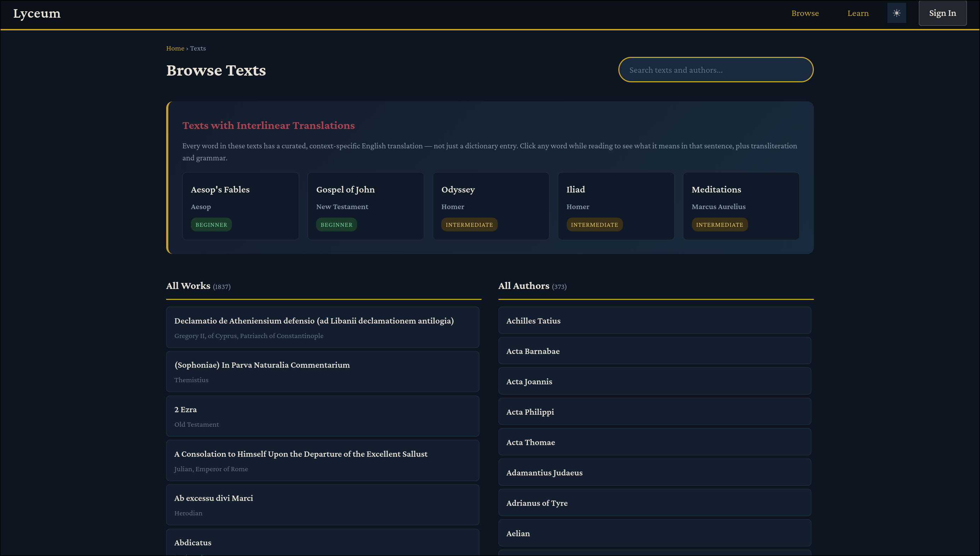Open author Achilles Tatius
The height and width of the screenshot is (556, 980).
click(654, 320)
